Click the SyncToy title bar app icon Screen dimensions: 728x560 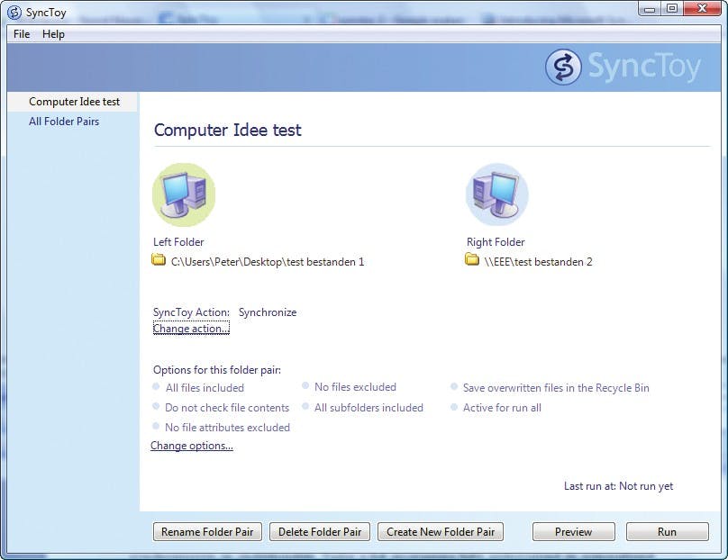(x=14, y=13)
